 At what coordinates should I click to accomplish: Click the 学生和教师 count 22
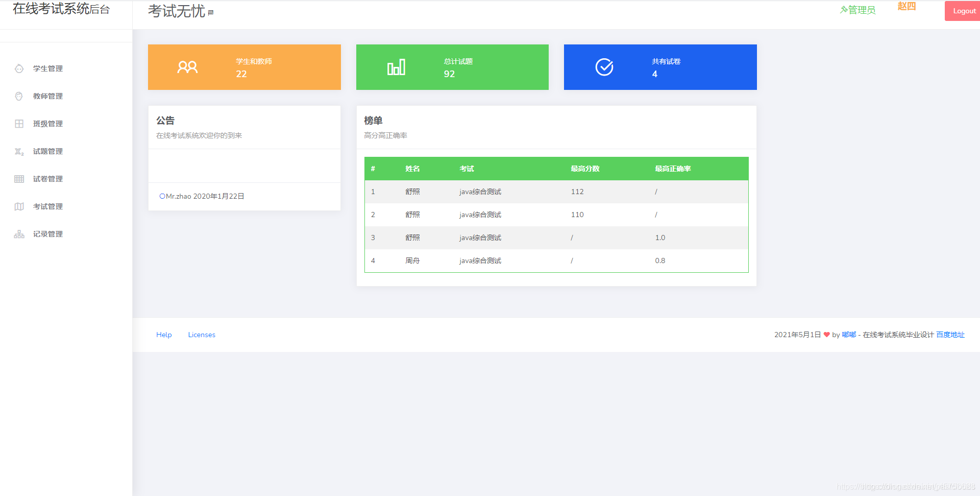[241, 74]
